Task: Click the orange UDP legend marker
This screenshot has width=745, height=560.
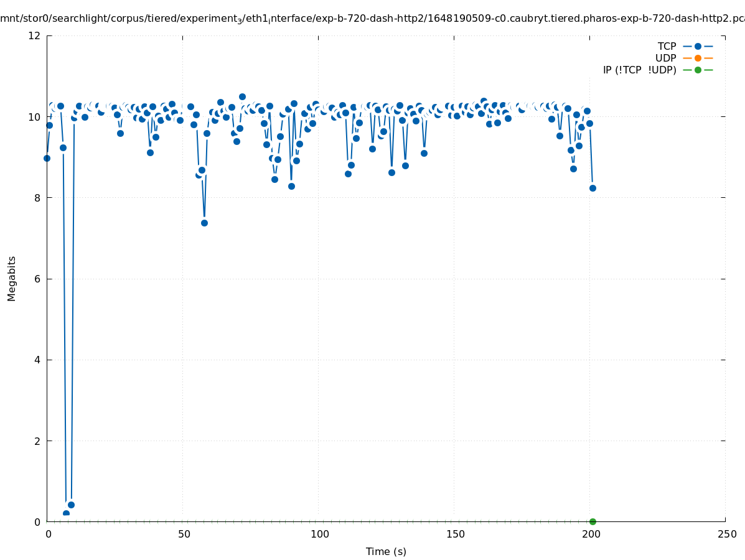Action: [698, 58]
